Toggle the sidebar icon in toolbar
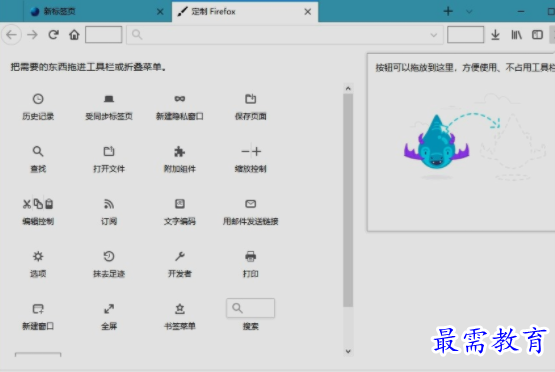The width and height of the screenshot is (555, 372). [x=537, y=35]
